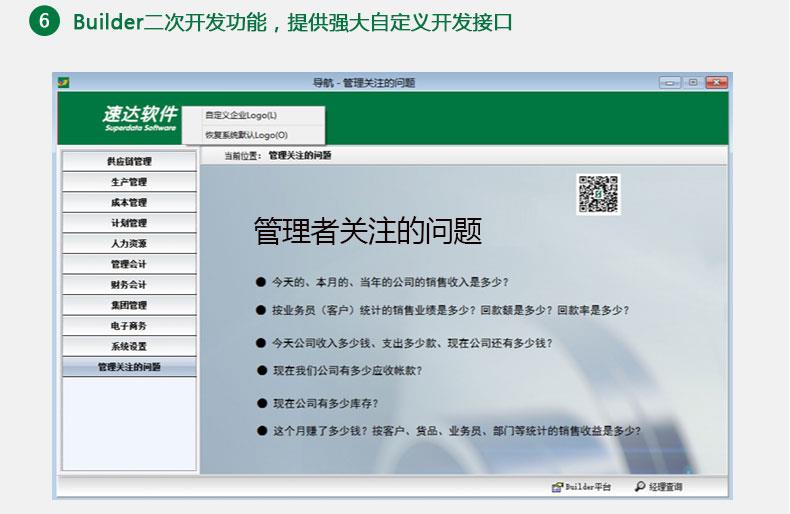Select the highlighted 管理关注的问题 sidebar item
This screenshot has width=790, height=514.
(x=129, y=367)
